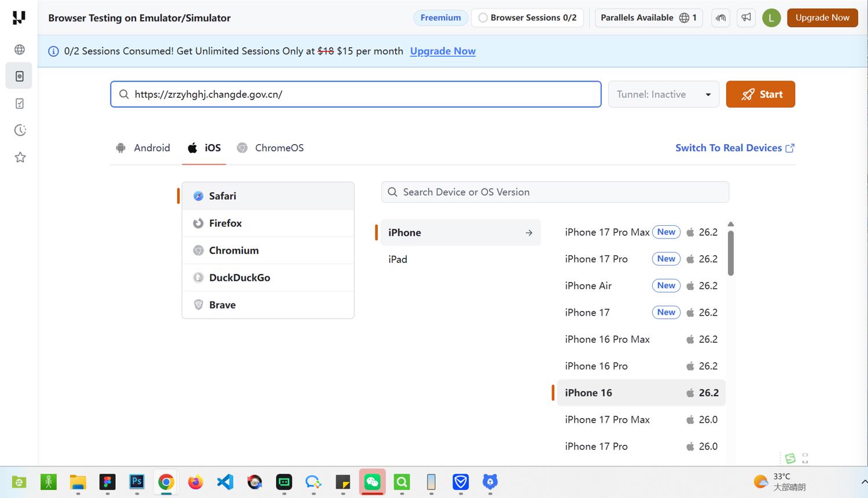The height and width of the screenshot is (498, 868).
Task: Switch to the ChromeOS tab
Action: coord(270,148)
